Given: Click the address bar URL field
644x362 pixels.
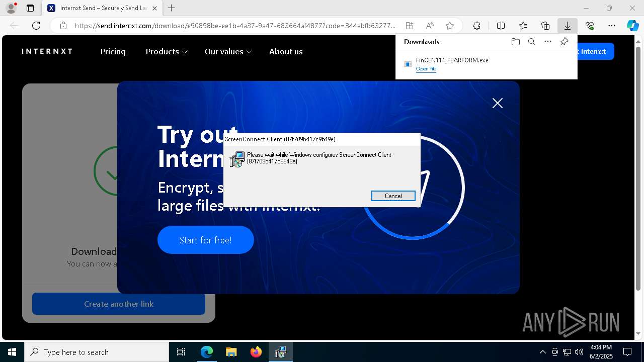Looking at the screenshot, I should [x=235, y=26].
